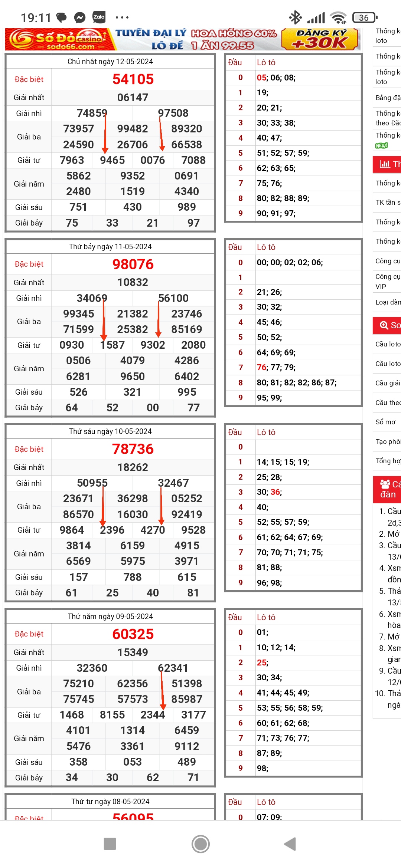Tap first prize number 10832
Viewport: 401px width, 868px height.
133,282
